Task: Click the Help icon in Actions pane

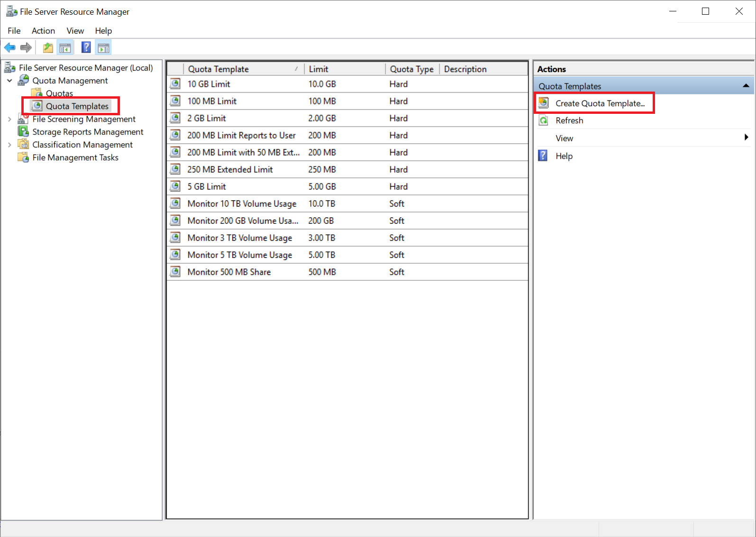Action: point(543,156)
